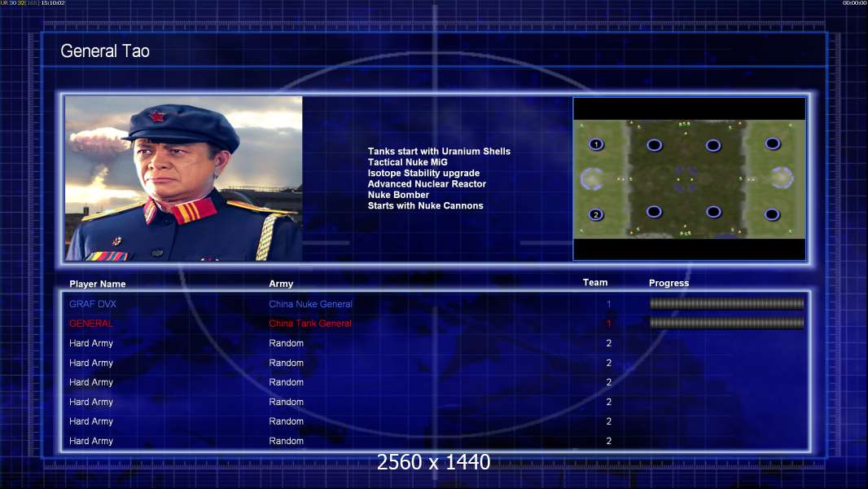Click the General Tao portrait image
Viewport: 868px width, 489px height.
[184, 178]
